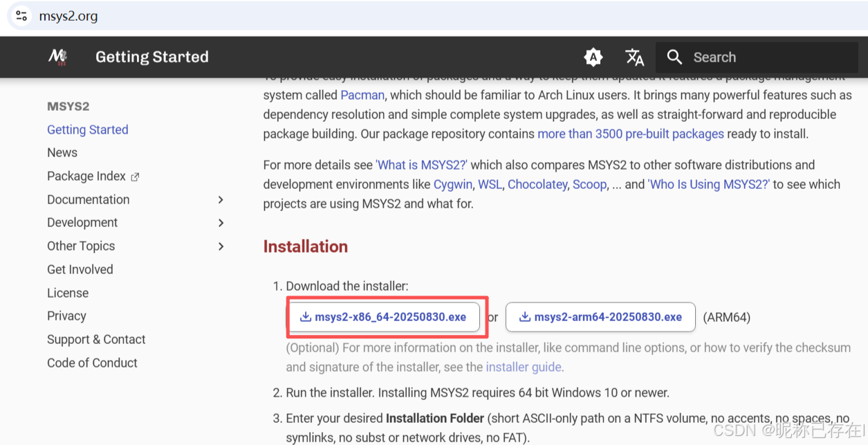Open 'Who Is Using MSYS2?' link
The image size is (868, 445).
pyautogui.click(x=709, y=184)
